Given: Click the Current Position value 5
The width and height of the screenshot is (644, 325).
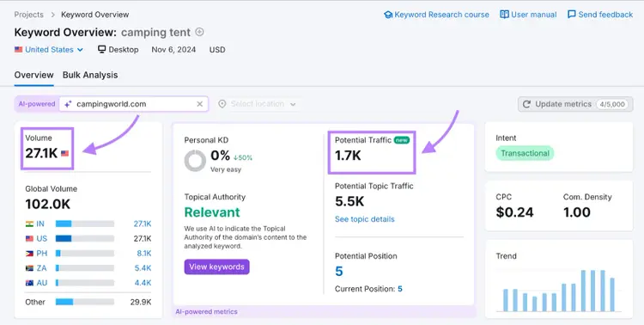Looking at the screenshot, I should click(399, 289).
